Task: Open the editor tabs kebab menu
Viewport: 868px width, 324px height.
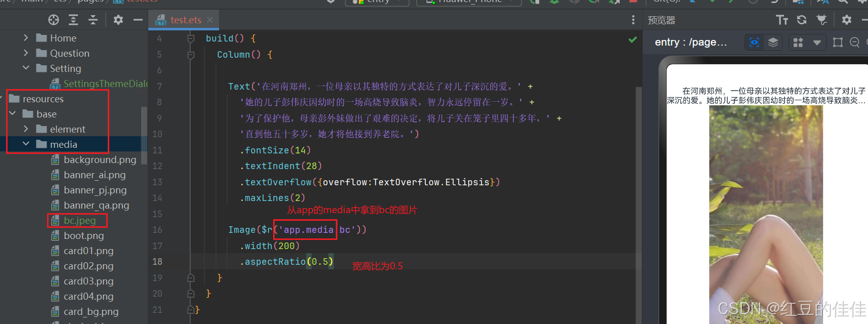Action: pyautogui.click(x=633, y=20)
